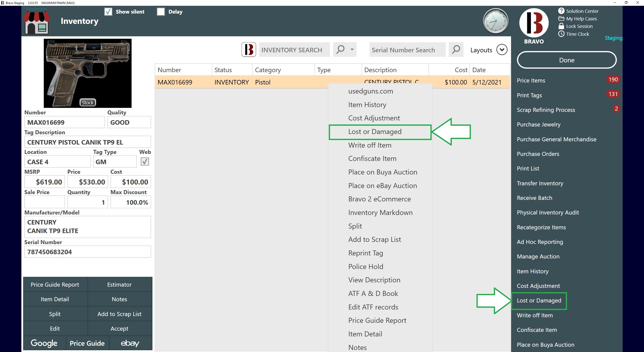Click the Notes button in left panel

pos(119,299)
